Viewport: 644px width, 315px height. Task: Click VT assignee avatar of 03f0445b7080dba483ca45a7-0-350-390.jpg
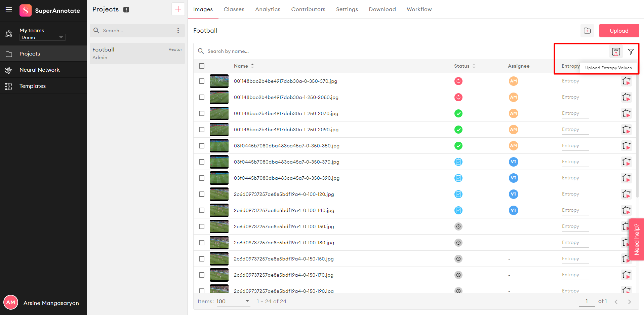tap(513, 178)
